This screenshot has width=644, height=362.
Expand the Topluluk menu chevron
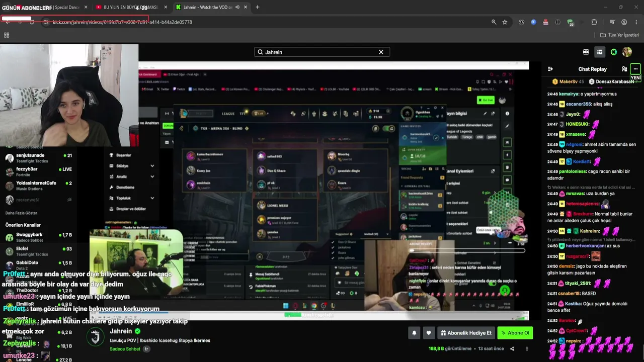pos(152,198)
